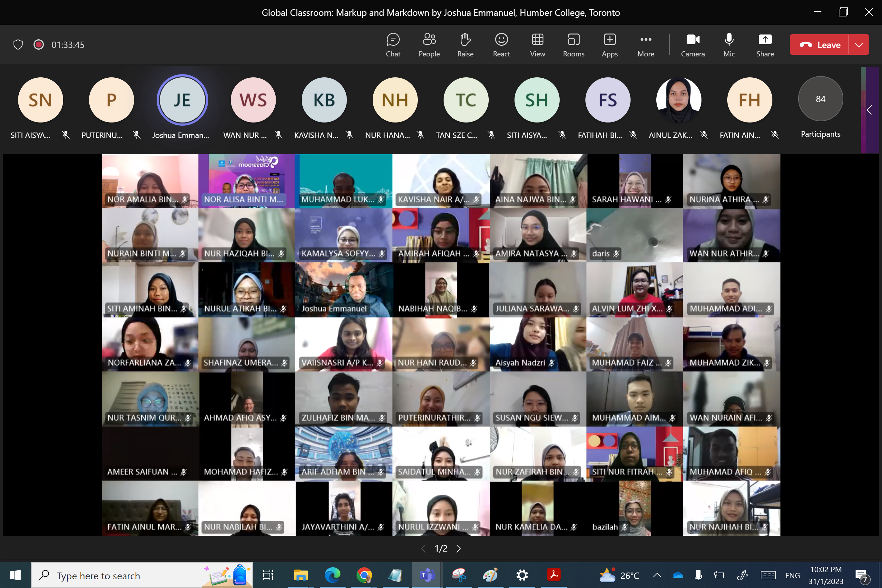The height and width of the screenshot is (588, 882).
Task: Open the Apps panel
Action: point(609,45)
